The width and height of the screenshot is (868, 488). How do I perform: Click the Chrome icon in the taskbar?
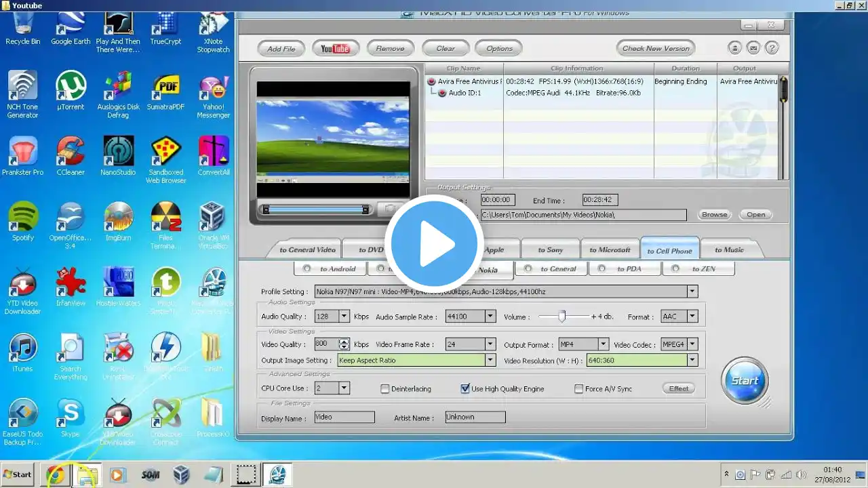click(56, 475)
